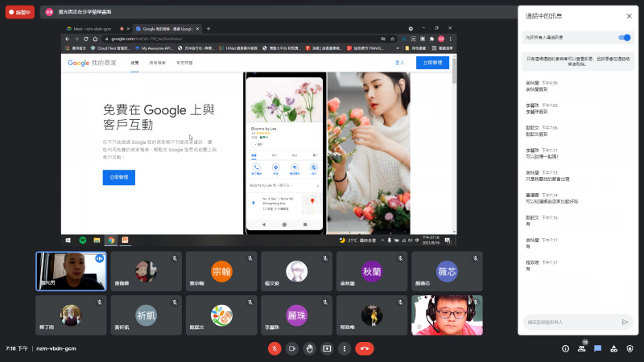The image size is (644, 362).
Task: Open the extensions puzzle icon in Chrome
Action: [431, 39]
